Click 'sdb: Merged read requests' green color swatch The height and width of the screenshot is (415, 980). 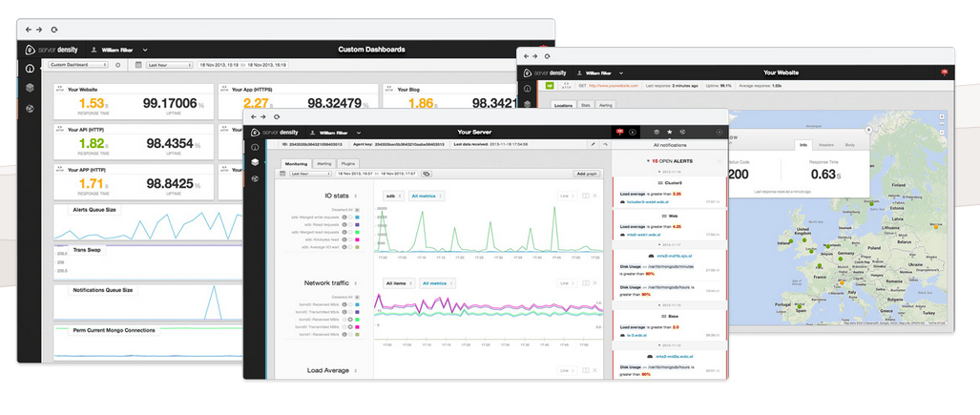coord(357,232)
